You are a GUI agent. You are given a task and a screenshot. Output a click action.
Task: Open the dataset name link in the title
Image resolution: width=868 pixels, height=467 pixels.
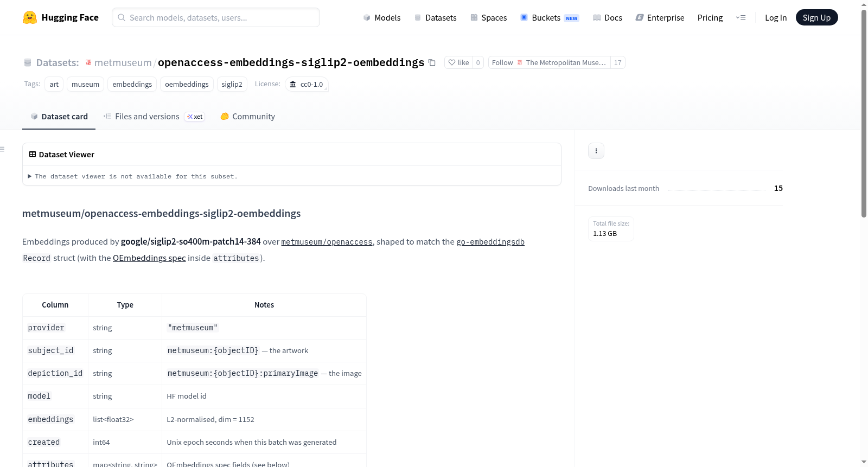click(x=291, y=62)
